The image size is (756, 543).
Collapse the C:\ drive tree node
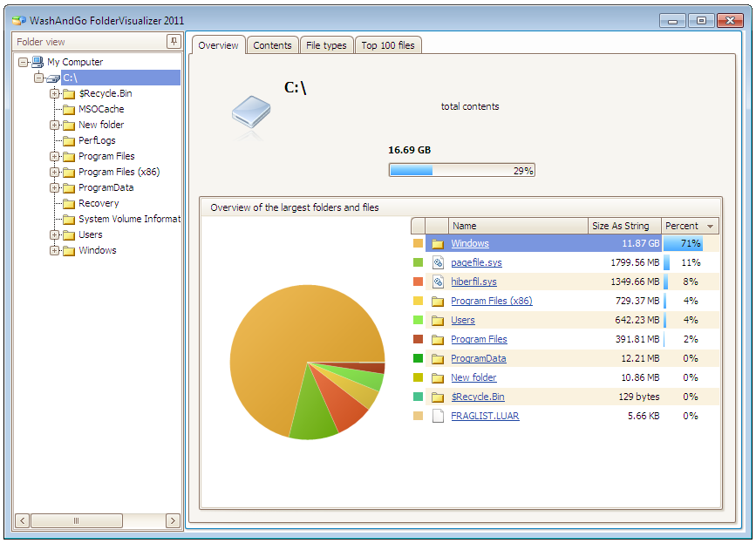tap(39, 78)
